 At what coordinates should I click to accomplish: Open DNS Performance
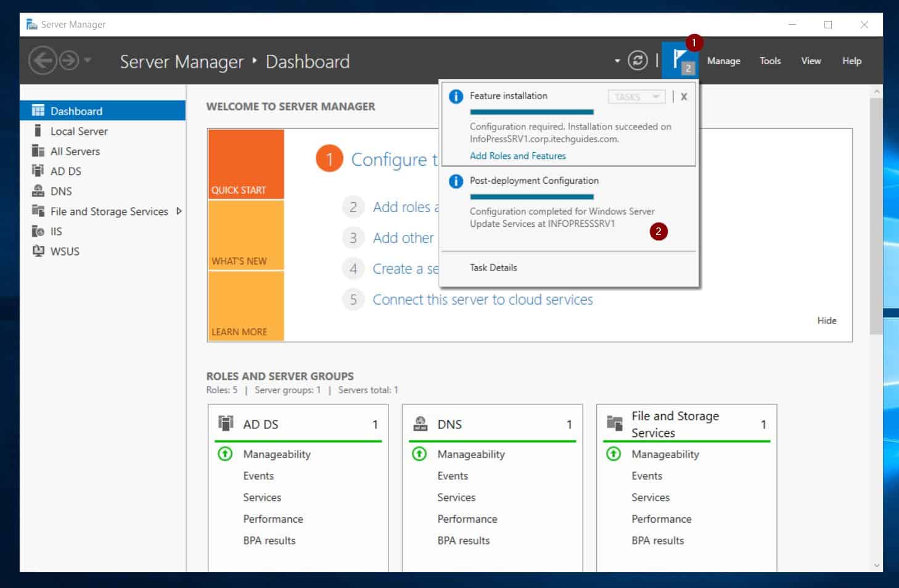coord(467,519)
